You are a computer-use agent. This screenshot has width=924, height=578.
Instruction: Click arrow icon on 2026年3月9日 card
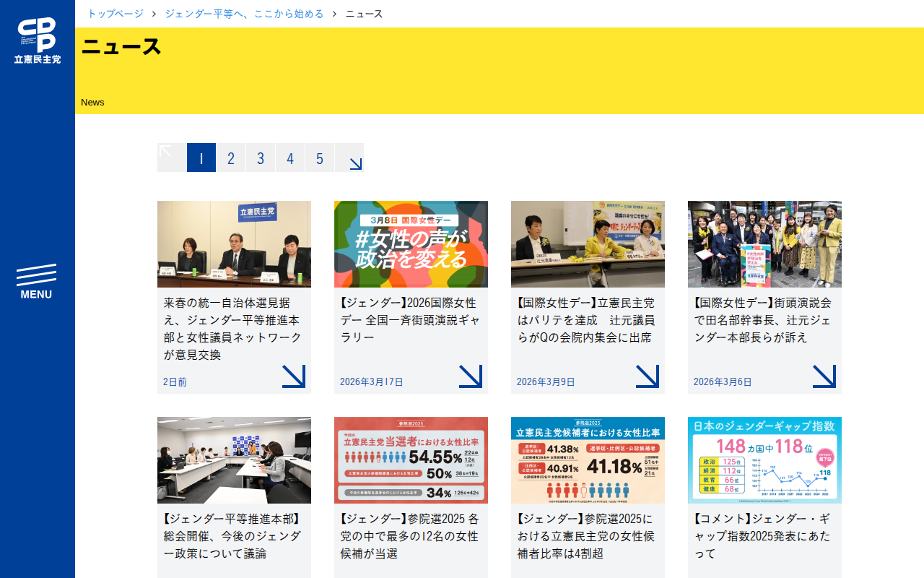(648, 376)
